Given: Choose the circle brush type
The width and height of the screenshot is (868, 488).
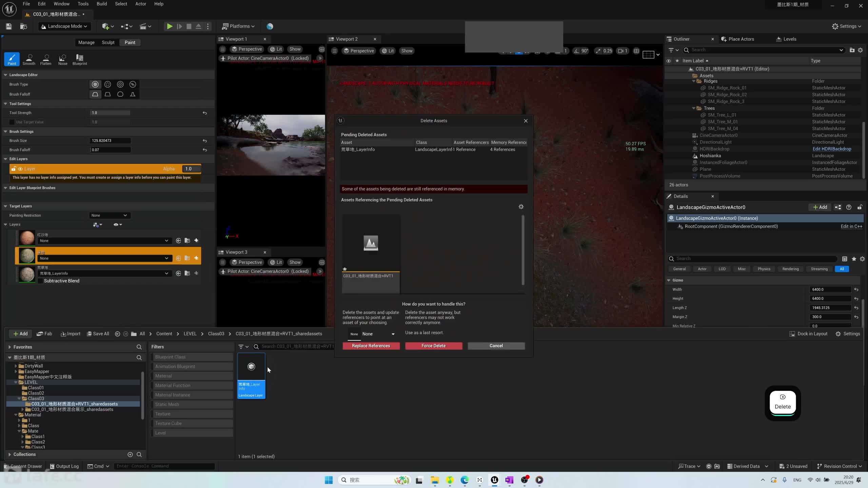Looking at the screenshot, I should (x=95, y=84).
